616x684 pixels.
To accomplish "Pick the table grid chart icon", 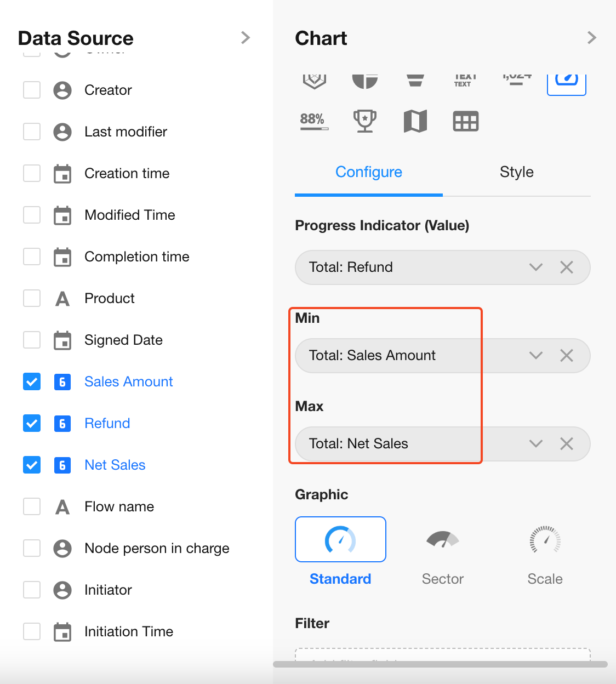I will (x=465, y=121).
